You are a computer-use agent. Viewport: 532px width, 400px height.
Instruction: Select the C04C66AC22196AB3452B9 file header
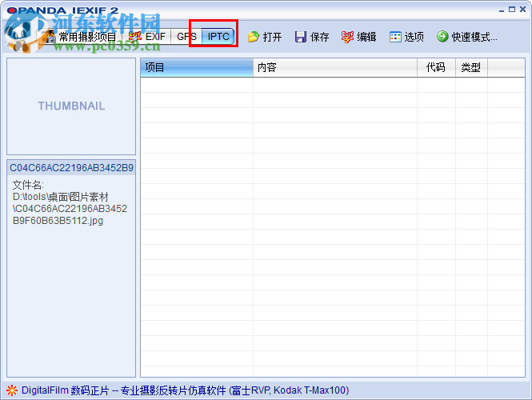point(71,167)
